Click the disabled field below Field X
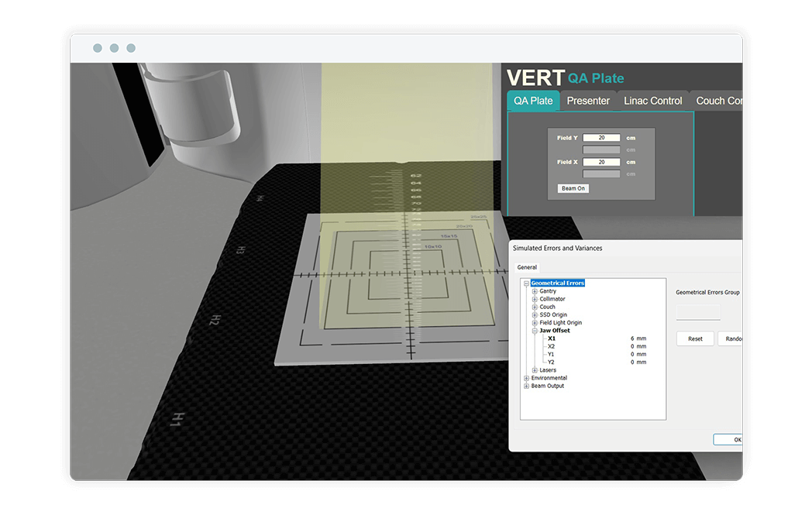This screenshot has width=812, height=529. 601,174
